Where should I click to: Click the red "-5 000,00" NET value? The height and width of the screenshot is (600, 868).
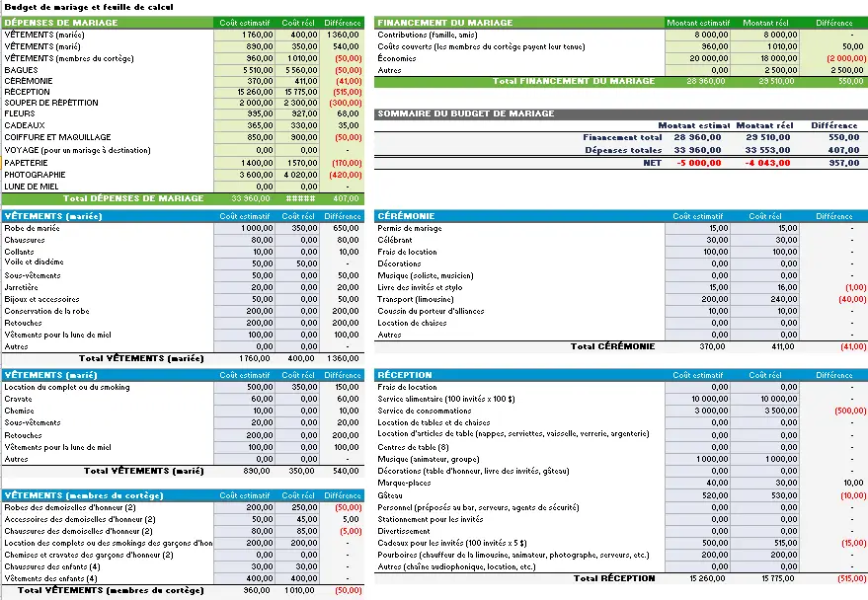tap(699, 163)
